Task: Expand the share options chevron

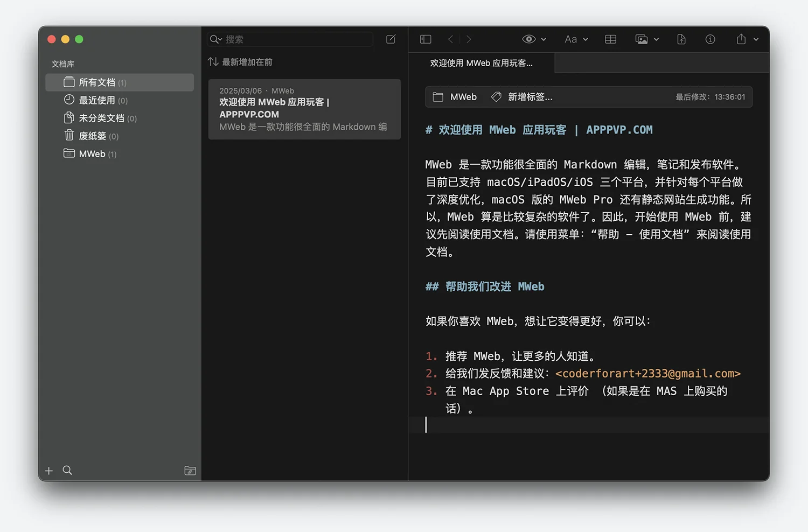Action: 756,39
